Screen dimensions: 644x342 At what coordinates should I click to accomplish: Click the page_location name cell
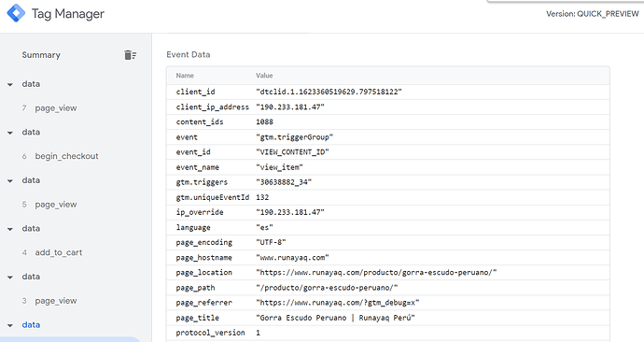pos(204,272)
